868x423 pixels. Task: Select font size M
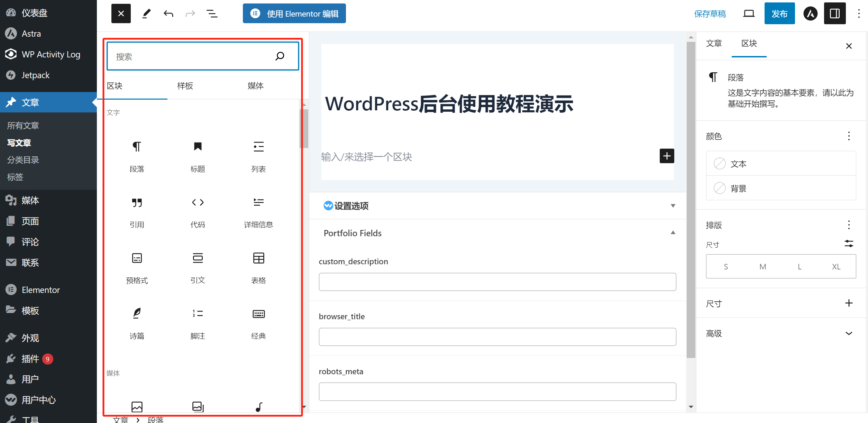click(762, 267)
